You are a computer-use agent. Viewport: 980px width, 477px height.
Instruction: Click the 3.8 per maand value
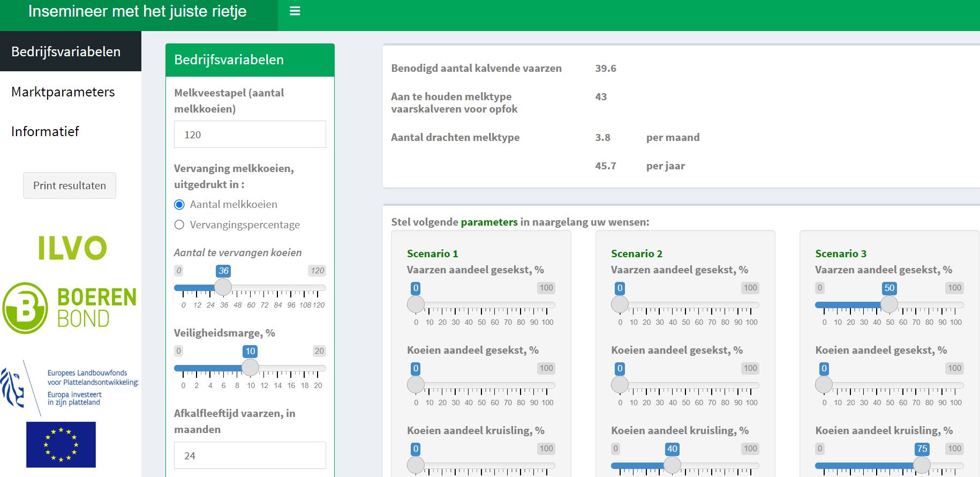[x=602, y=137]
